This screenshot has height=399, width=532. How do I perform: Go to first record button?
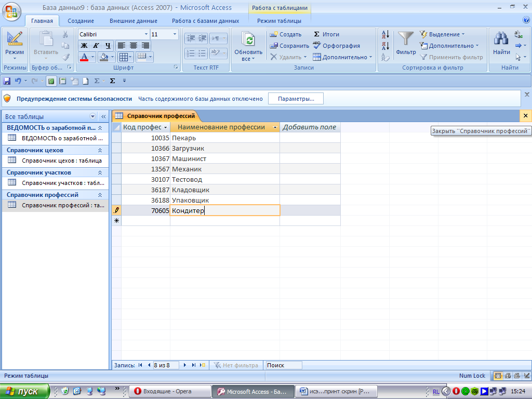coord(140,365)
